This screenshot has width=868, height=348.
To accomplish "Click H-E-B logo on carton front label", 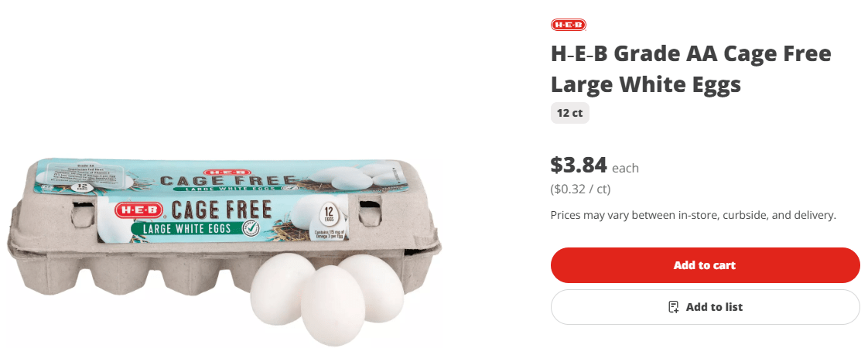I will 139,210.
